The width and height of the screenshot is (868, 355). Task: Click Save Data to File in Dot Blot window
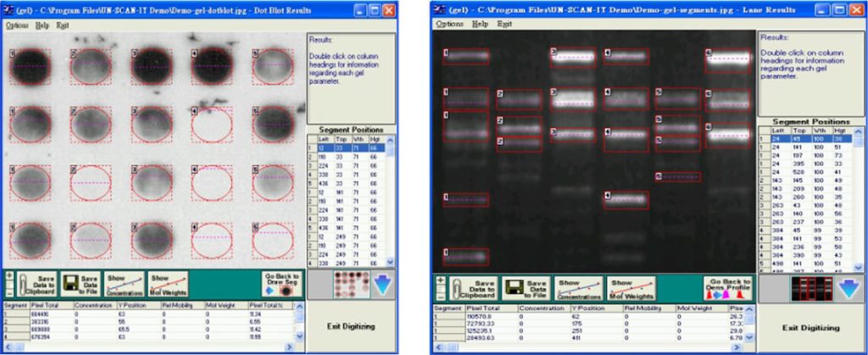(x=79, y=284)
